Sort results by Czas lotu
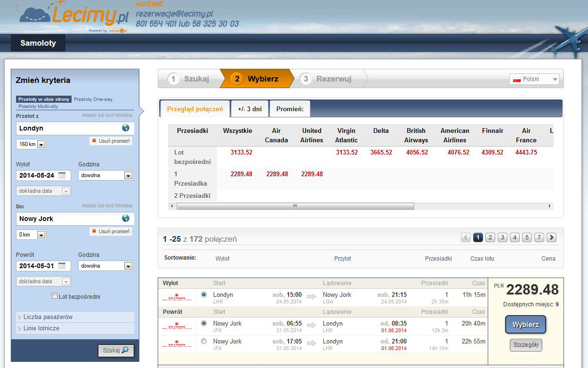The image size is (588, 368). [482, 259]
